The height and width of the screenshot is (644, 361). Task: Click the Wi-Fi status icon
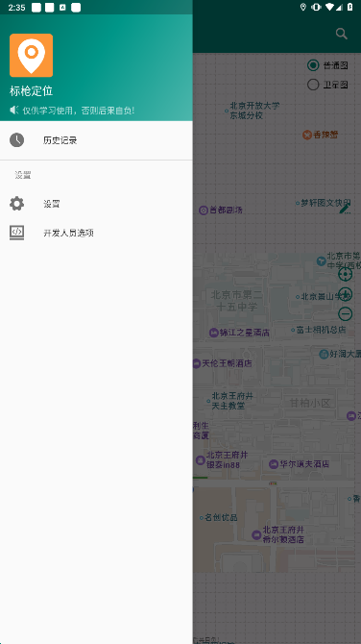(329, 7)
